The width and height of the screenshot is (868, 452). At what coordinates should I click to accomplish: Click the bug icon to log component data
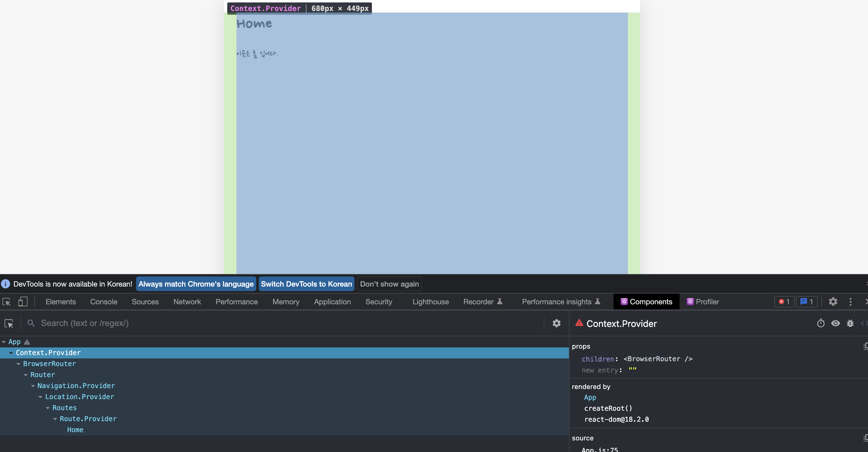pyautogui.click(x=850, y=323)
